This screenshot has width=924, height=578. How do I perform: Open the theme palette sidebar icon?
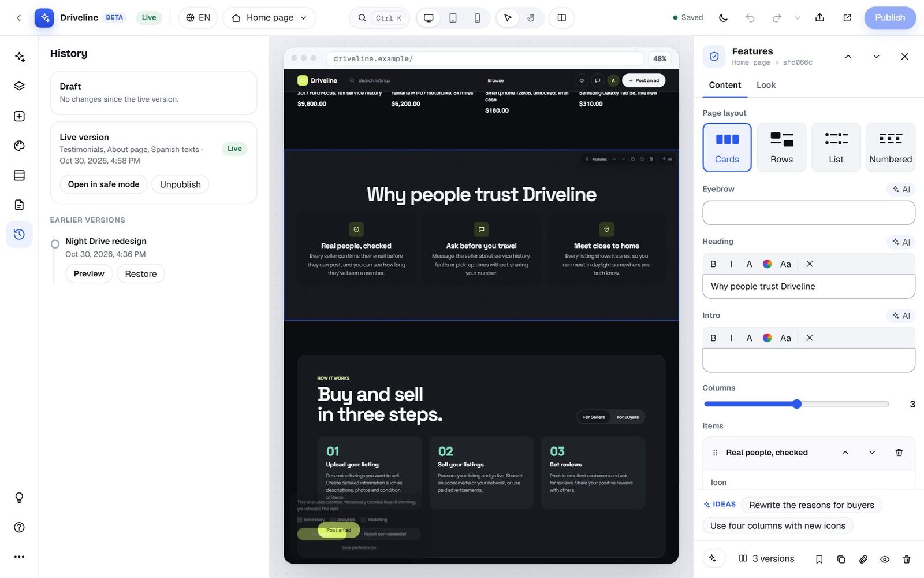click(x=19, y=146)
